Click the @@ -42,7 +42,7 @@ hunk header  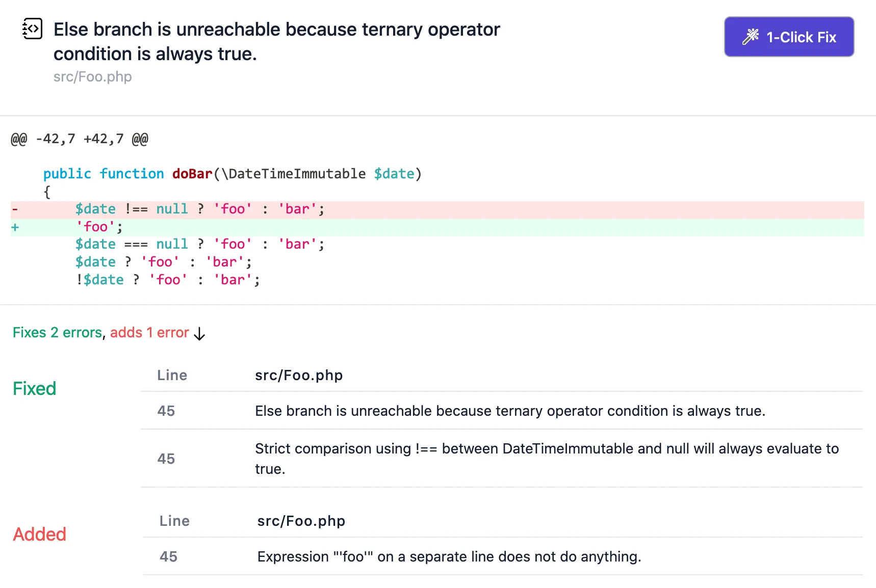(x=79, y=138)
